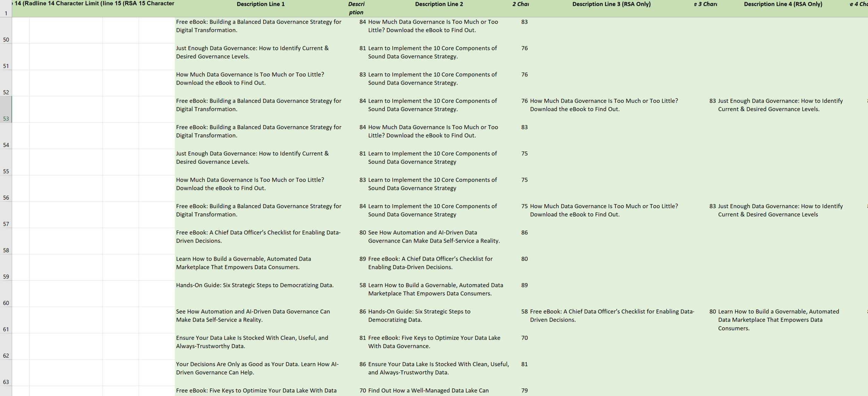Click row 63 'Your Decisions Are Only as Good' cell

(x=257, y=369)
